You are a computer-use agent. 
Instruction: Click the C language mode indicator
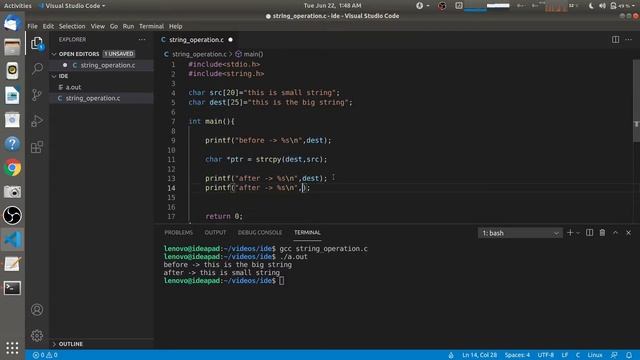[x=578, y=355]
